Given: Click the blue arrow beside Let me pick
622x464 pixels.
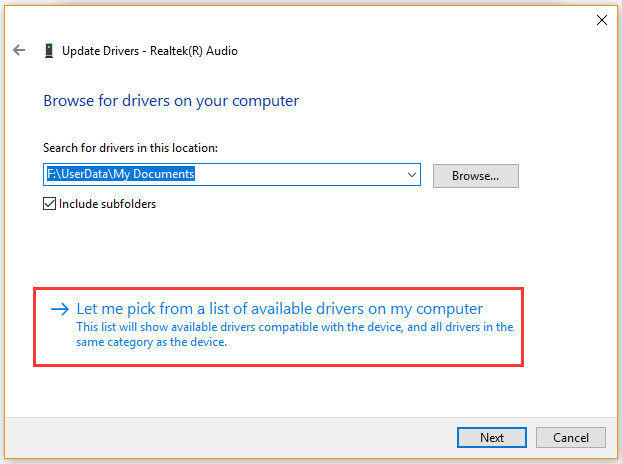Looking at the screenshot, I should [60, 309].
